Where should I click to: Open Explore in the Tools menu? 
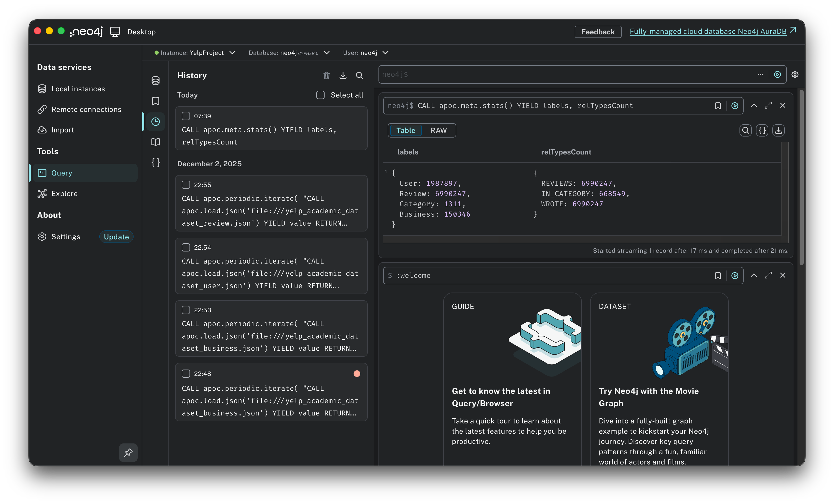point(64,193)
